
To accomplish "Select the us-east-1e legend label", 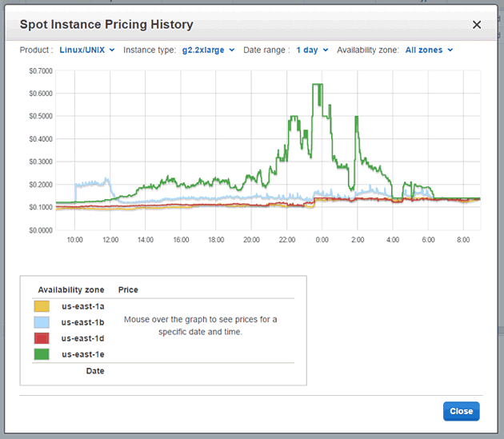I will [x=83, y=354].
